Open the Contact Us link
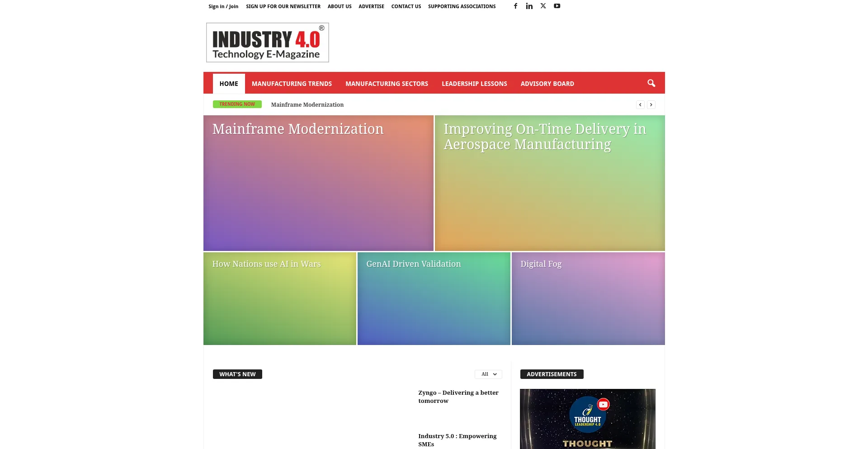Screen dimensions: 868x449 pos(406,6)
